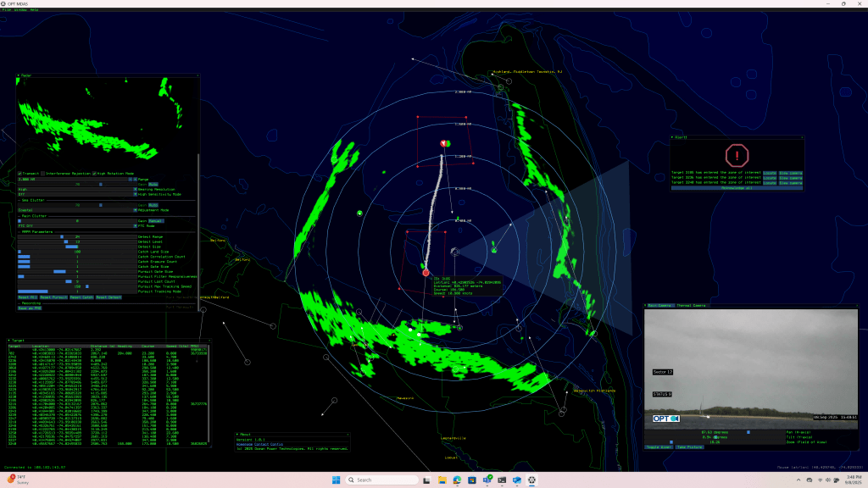This screenshot has width=868, height=488.
Task: Open the Windows Start menu
Action: (337, 480)
